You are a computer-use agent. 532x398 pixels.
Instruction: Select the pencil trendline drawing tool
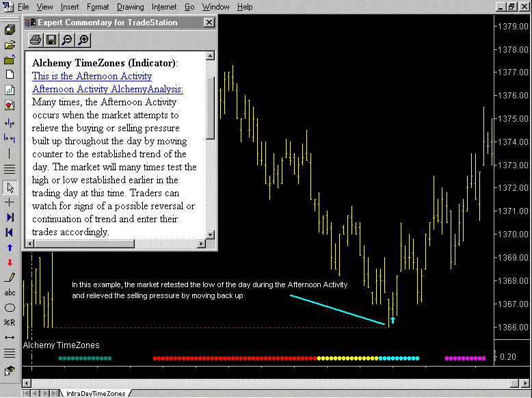(10, 278)
